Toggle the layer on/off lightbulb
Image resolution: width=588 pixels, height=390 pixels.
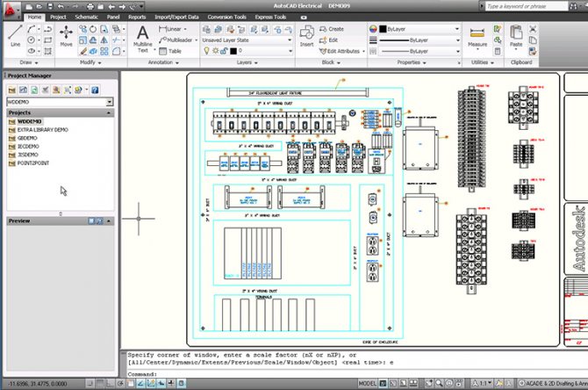point(206,51)
